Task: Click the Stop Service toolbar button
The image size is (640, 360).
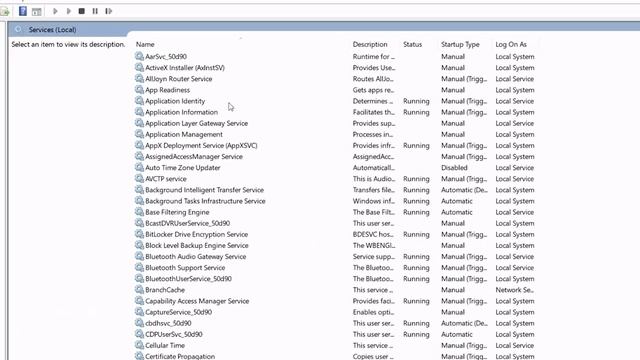Action: click(82, 11)
